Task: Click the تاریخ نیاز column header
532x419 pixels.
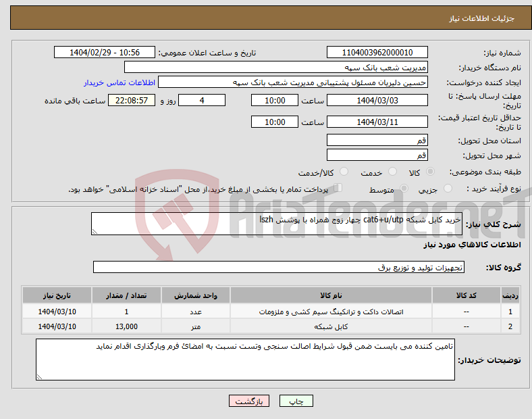Action: [57, 295]
